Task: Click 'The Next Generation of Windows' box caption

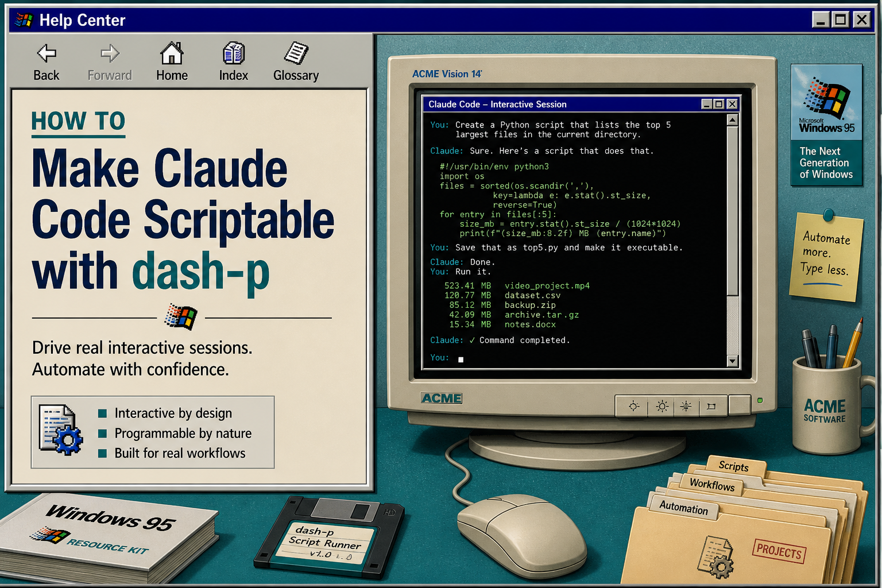Action: (x=826, y=163)
